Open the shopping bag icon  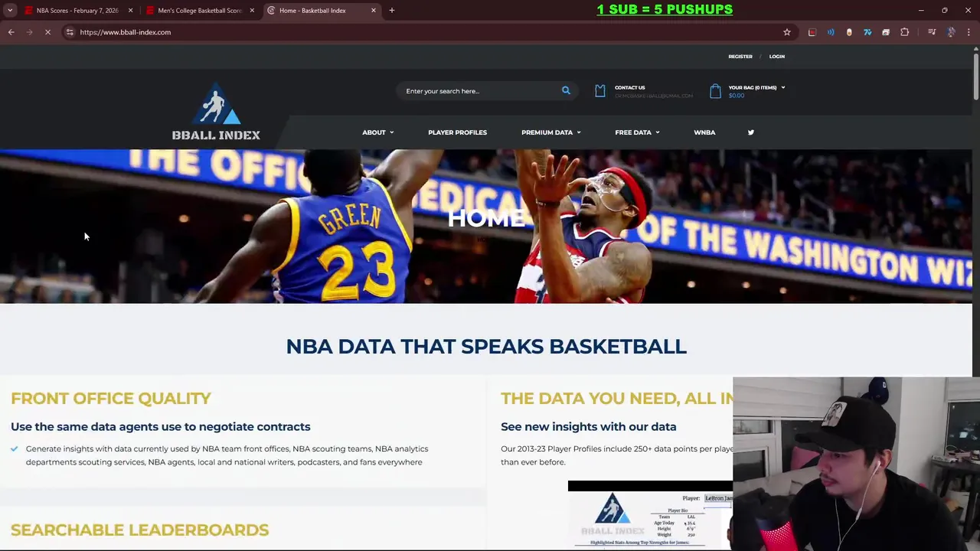click(x=715, y=91)
